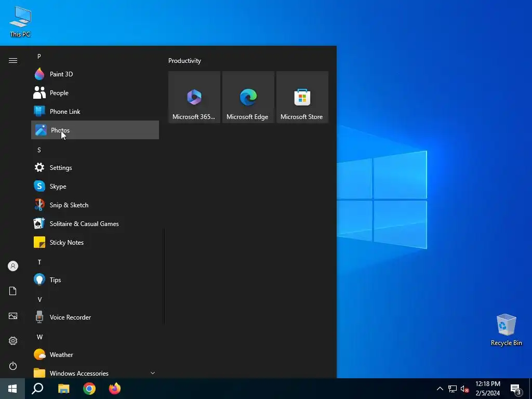Select the This PC desktop icon
The width and height of the screenshot is (532, 399).
click(20, 22)
